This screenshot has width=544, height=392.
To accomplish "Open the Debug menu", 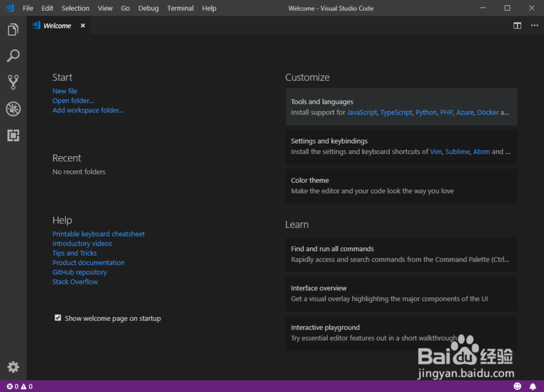I will (149, 8).
